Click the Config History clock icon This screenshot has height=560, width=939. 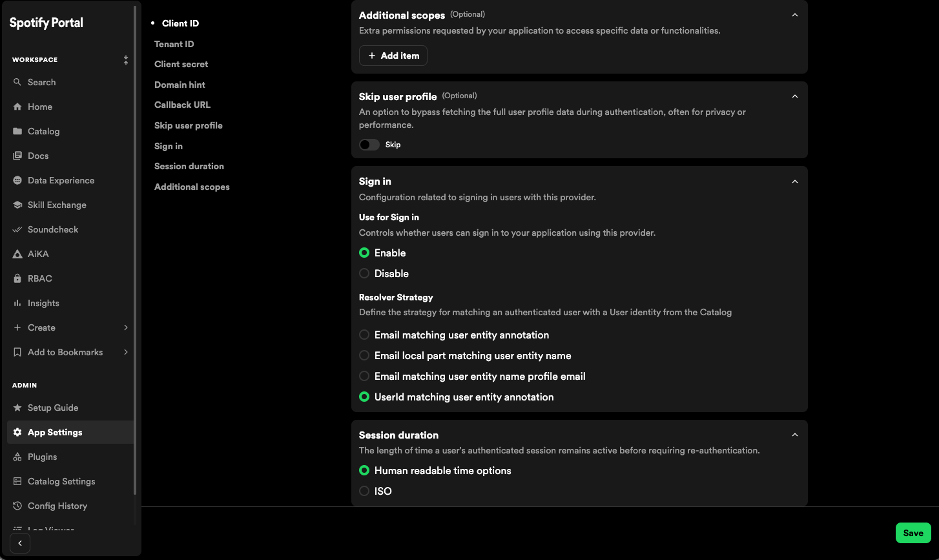[17, 506]
